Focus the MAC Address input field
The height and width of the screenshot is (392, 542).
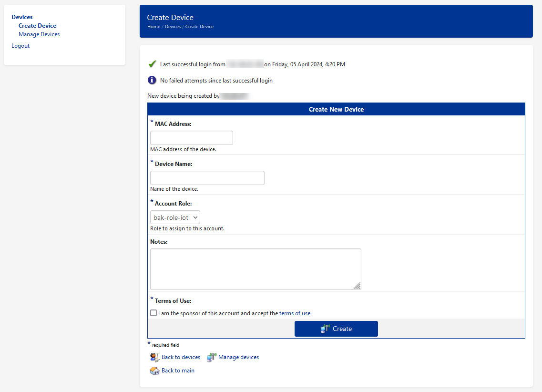[192, 137]
